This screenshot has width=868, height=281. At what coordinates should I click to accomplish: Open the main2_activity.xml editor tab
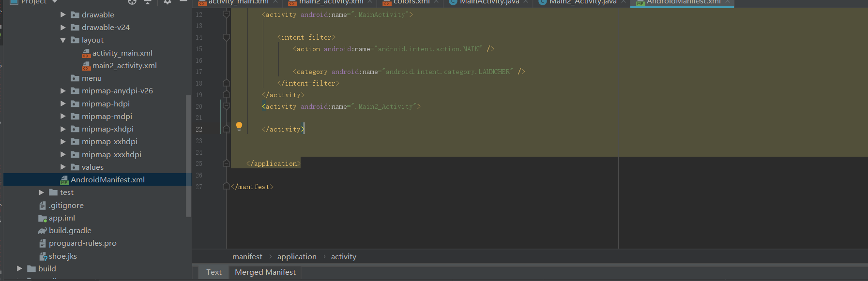point(331,2)
